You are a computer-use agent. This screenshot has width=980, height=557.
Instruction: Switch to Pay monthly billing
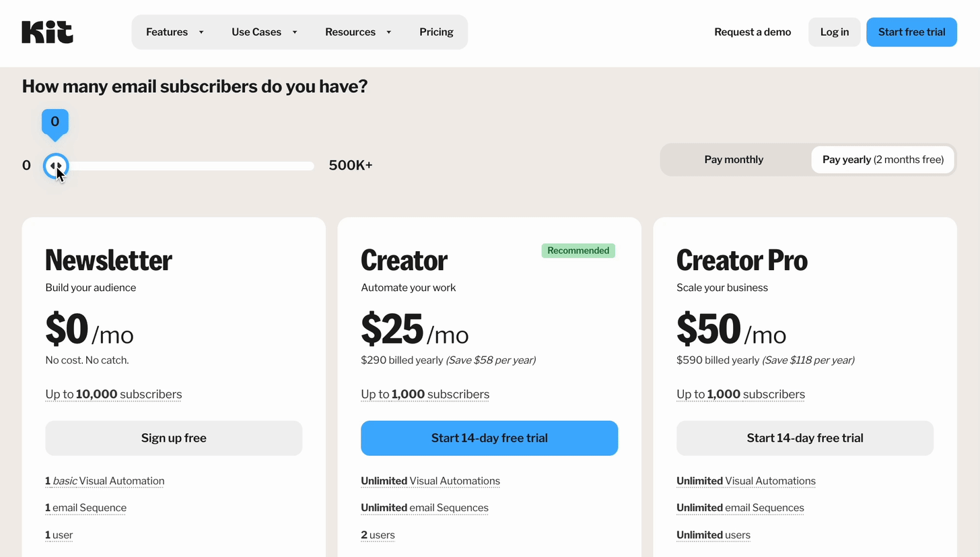734,160
